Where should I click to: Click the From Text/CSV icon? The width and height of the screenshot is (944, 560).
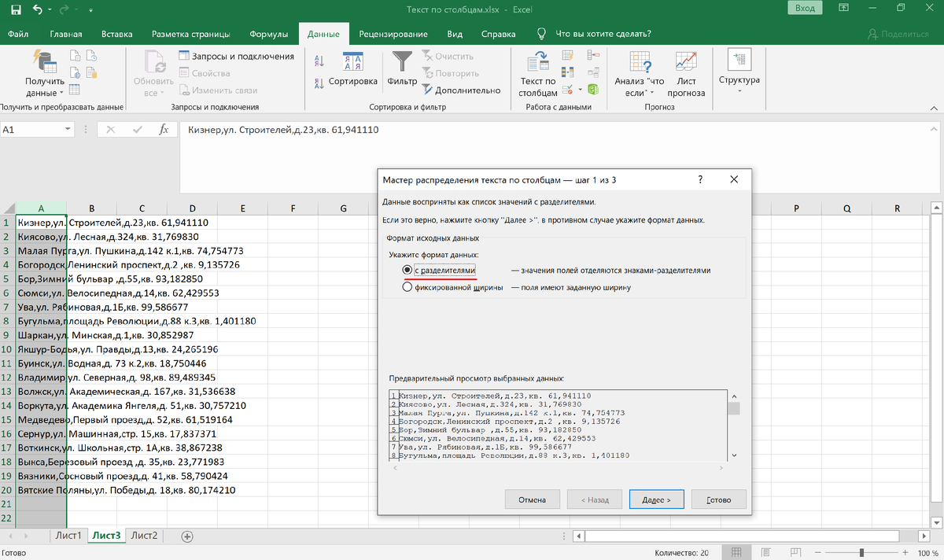point(76,55)
